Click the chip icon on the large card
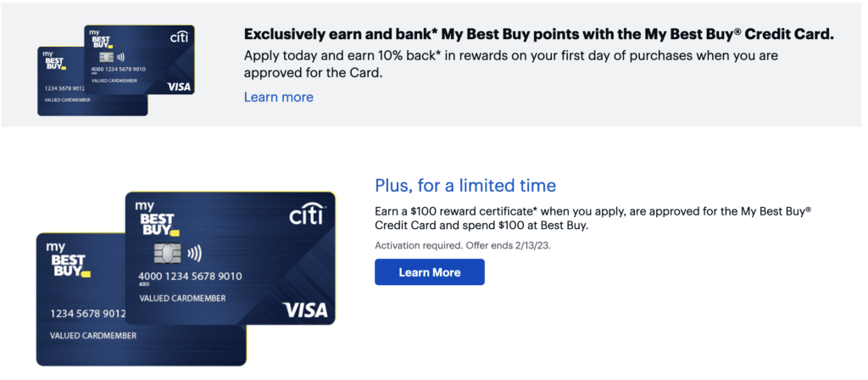 click(166, 253)
